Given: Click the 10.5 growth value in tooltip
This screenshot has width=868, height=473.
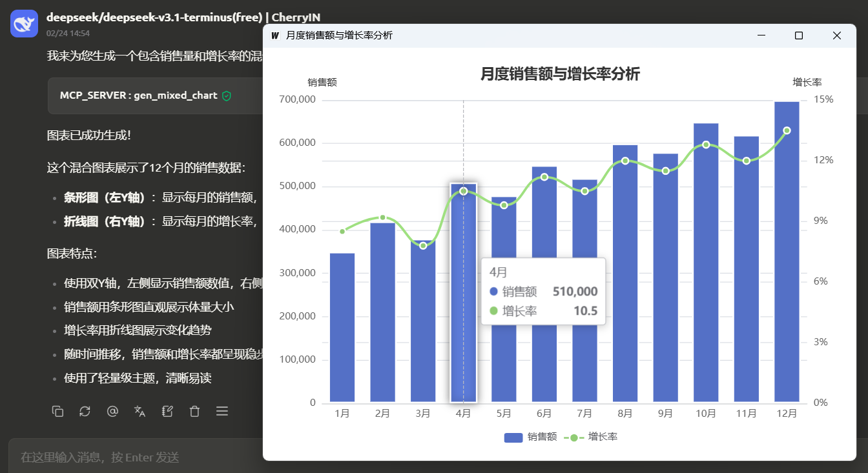Looking at the screenshot, I should click(585, 311).
